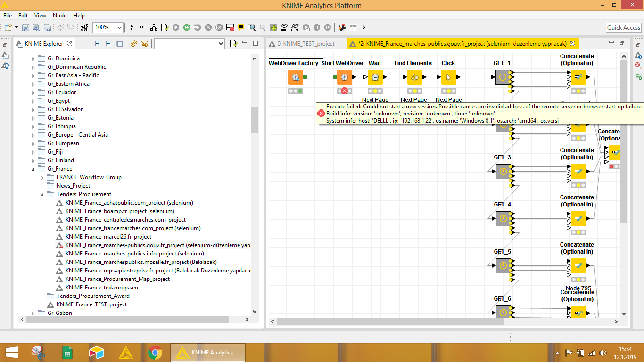Click the Save As toolbar icon
The height and width of the screenshot is (362, 644).
(37, 27)
